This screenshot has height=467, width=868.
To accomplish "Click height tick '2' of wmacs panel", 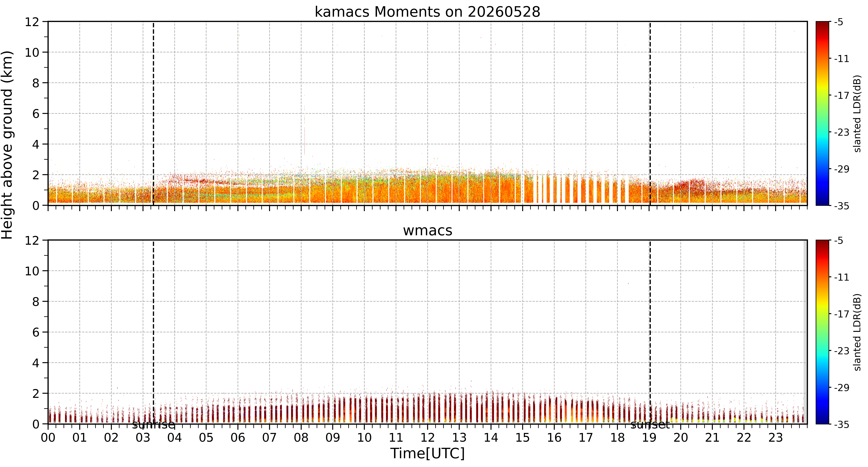I will (36, 394).
